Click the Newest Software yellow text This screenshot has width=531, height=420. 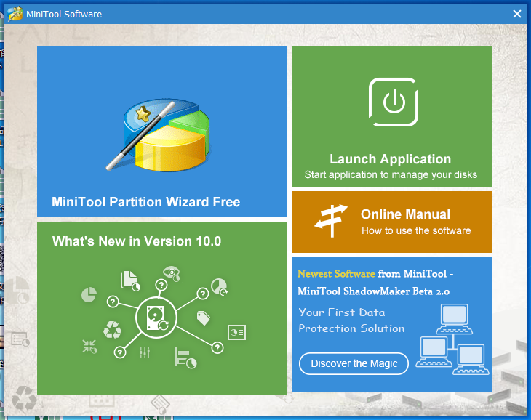(336, 273)
